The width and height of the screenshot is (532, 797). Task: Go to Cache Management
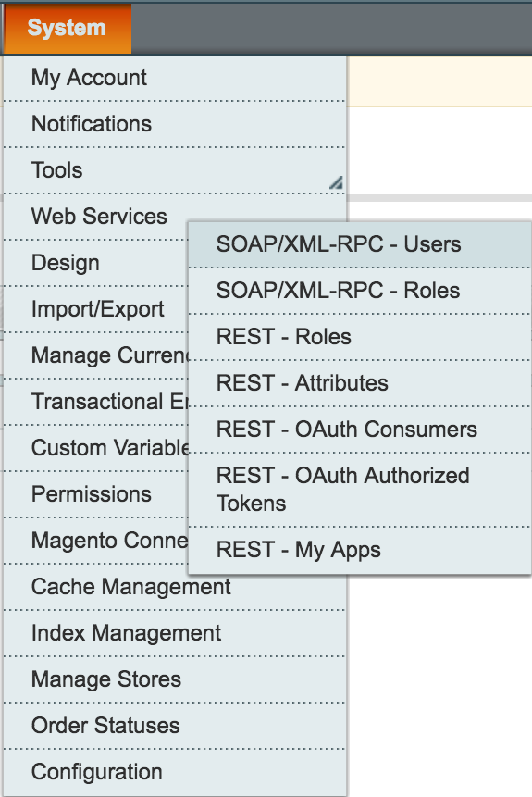click(x=174, y=588)
